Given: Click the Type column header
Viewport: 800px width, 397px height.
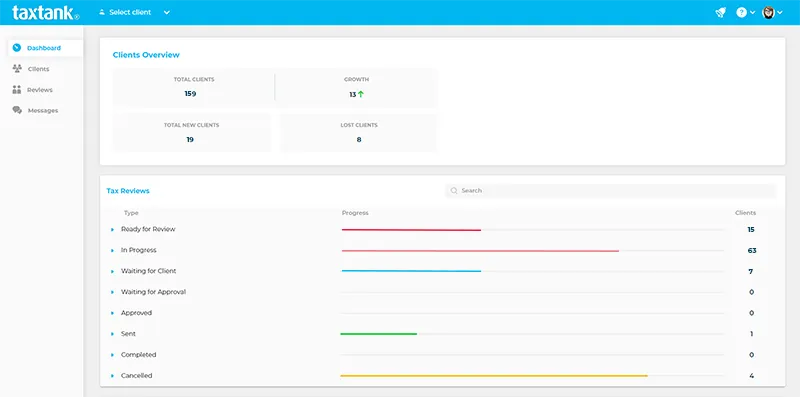Looking at the screenshot, I should [x=131, y=213].
